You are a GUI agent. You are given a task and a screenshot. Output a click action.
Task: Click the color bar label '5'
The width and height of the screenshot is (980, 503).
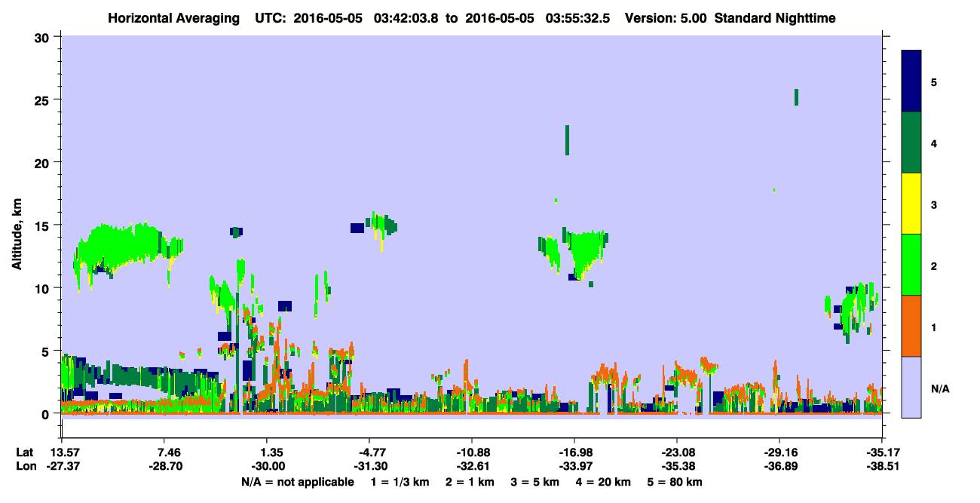coord(934,81)
